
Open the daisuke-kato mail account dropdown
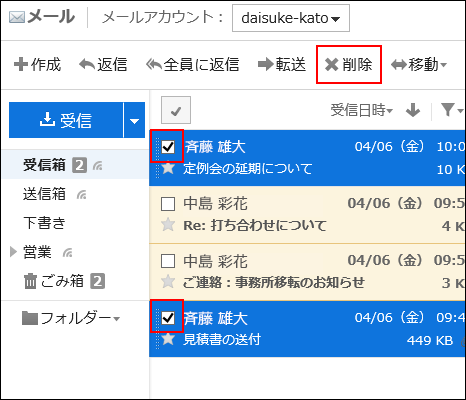291,18
